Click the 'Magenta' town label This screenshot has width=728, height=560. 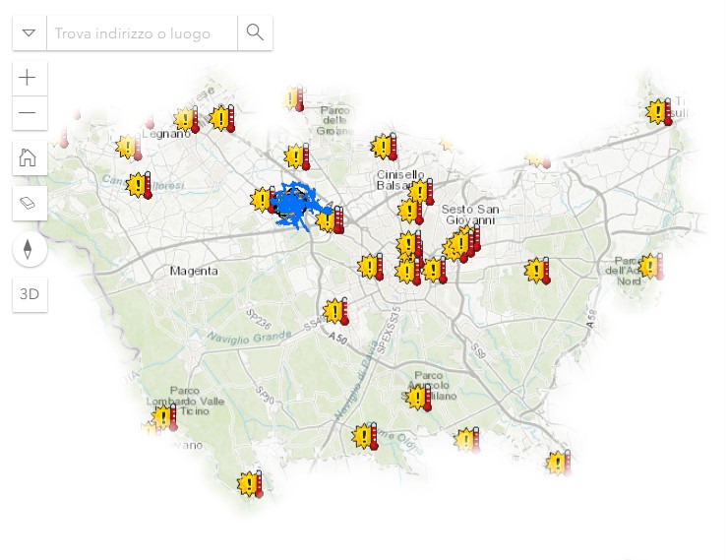[x=194, y=271]
